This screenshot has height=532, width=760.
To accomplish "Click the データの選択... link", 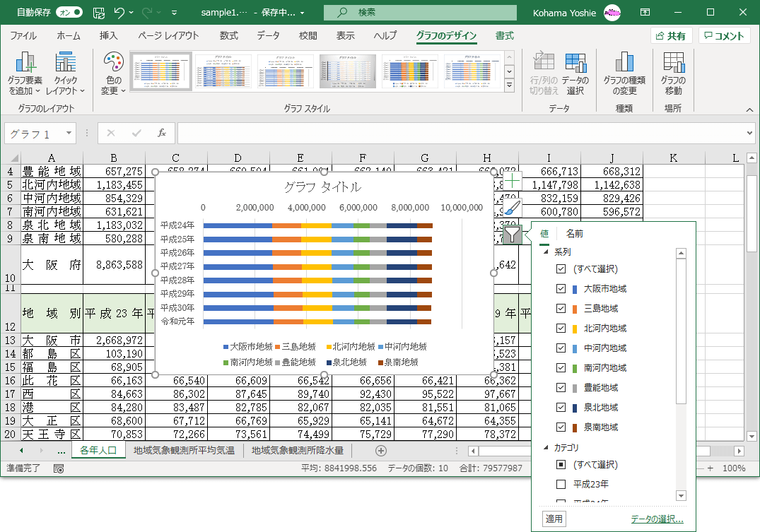I will click(x=657, y=519).
